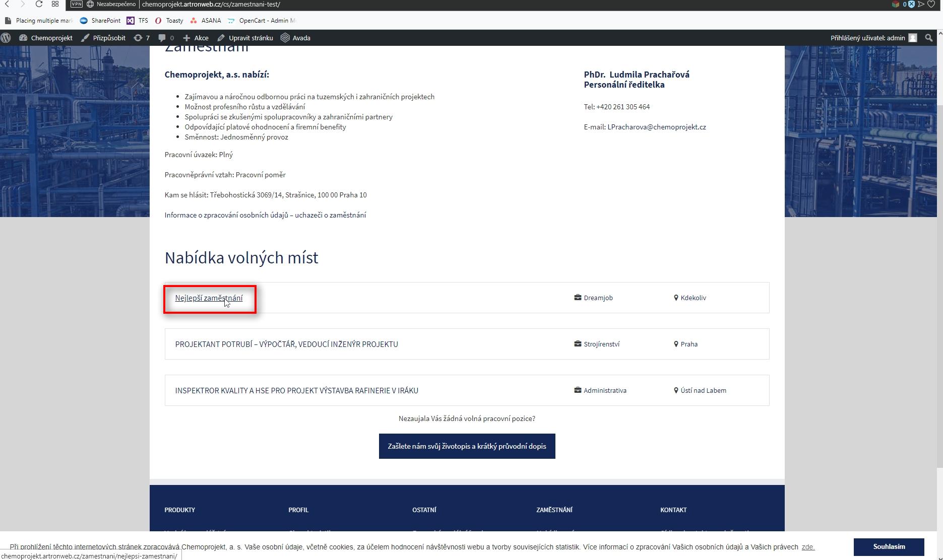Click the briefcase icon next to Dreamjob
This screenshot has width=943, height=560.
click(577, 297)
